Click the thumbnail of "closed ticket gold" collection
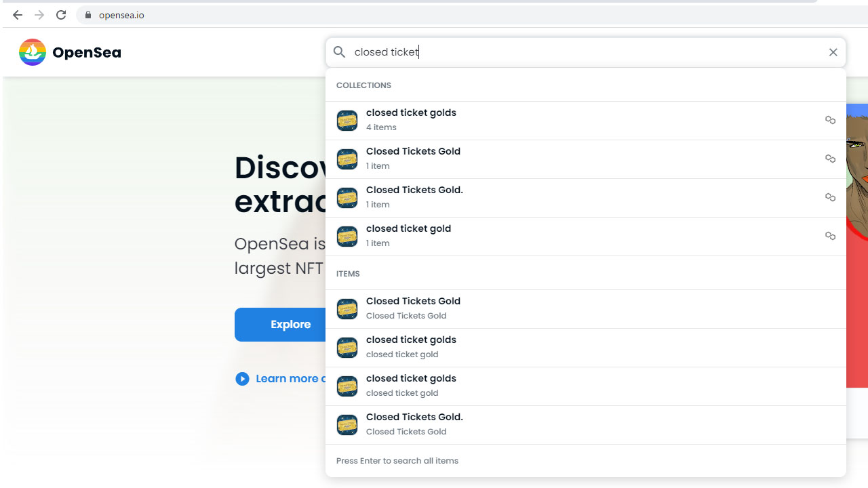Viewport: 868px width, 488px height. [347, 236]
